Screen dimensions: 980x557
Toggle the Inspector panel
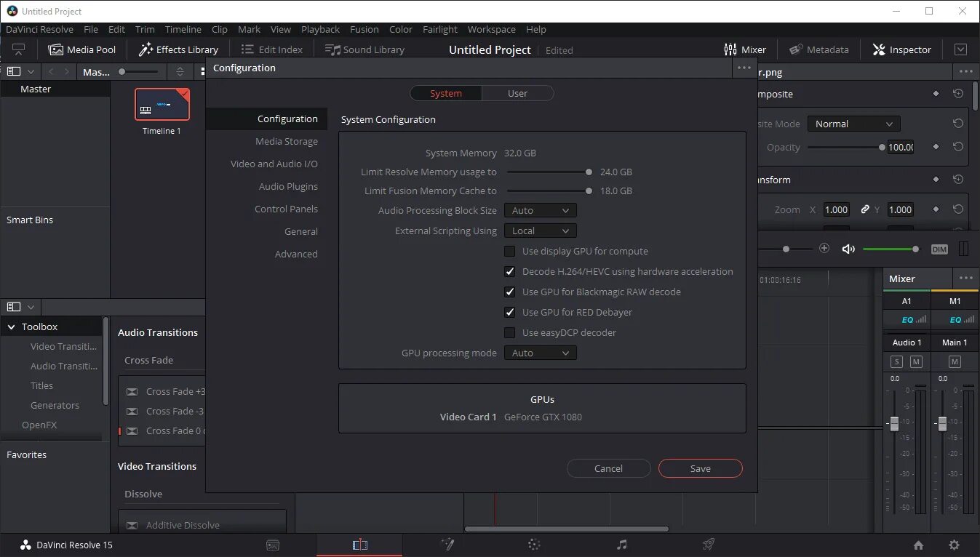coord(901,49)
